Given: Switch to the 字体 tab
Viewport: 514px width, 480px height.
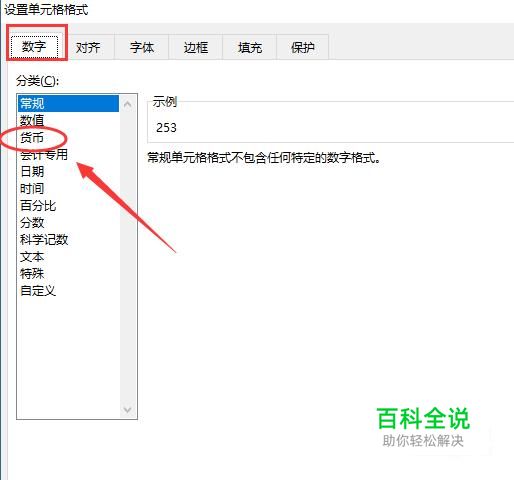Looking at the screenshot, I should 142,48.
